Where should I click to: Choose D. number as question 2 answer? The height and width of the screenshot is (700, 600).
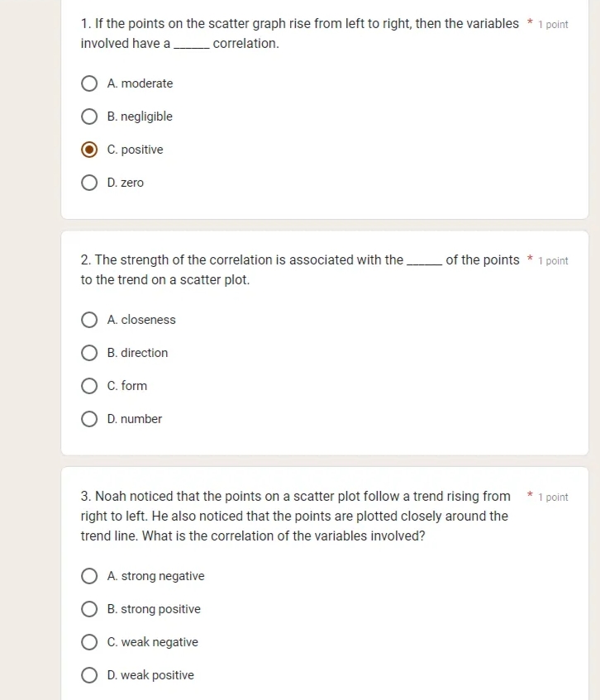pos(89,419)
